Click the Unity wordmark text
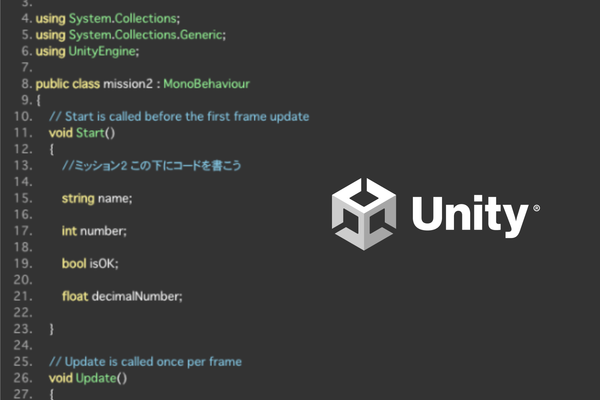Viewport: 600px width, 400px height. click(470, 216)
